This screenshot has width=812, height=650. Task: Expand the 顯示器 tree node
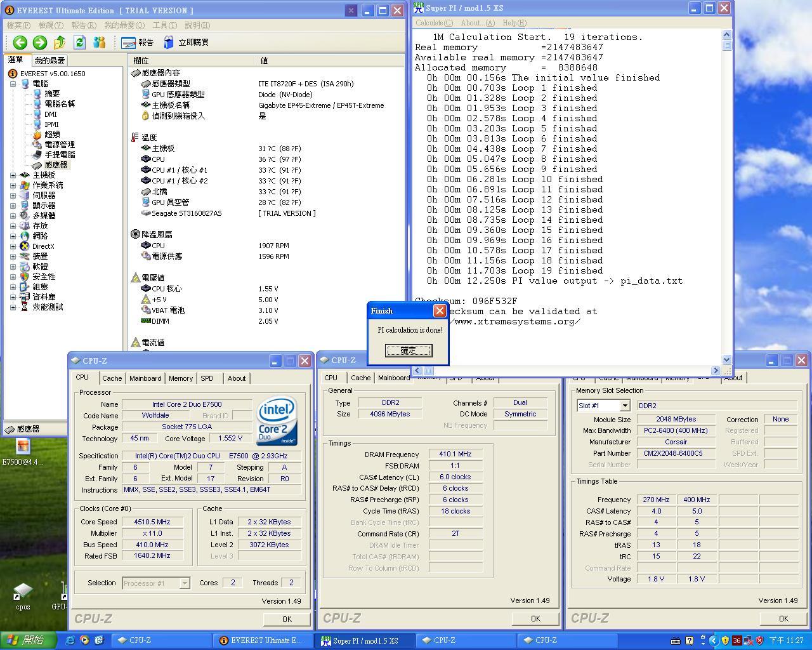pos(13,206)
